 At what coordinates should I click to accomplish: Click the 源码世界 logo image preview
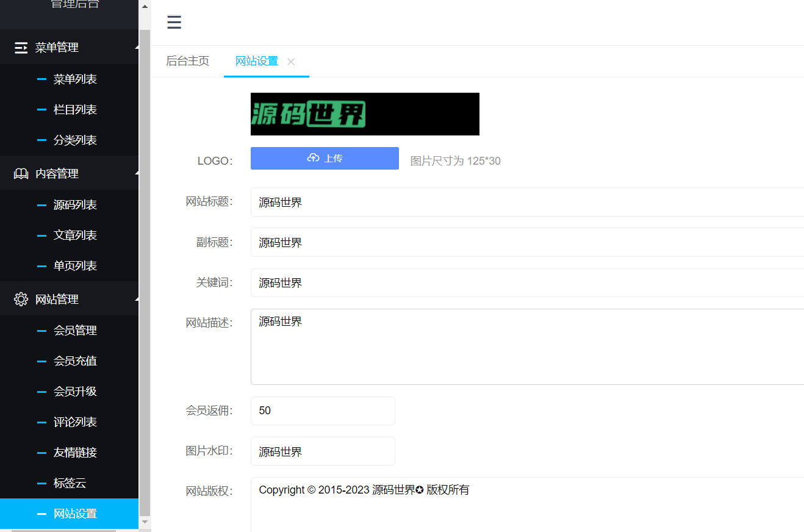pos(364,114)
